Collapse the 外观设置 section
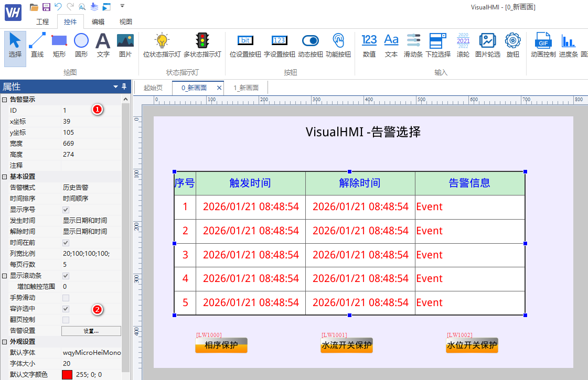The image size is (588, 380). pos(5,342)
